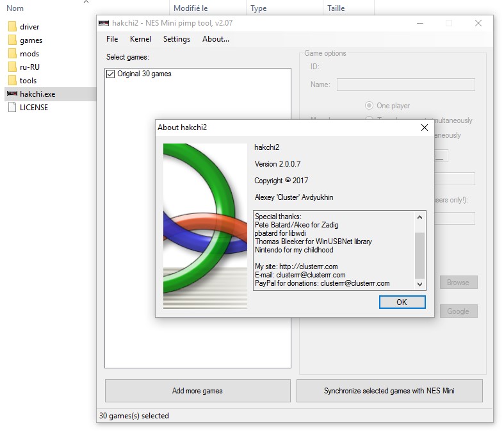504x444 pixels.
Task: Select the One player radio button
Action: pyautogui.click(x=369, y=106)
